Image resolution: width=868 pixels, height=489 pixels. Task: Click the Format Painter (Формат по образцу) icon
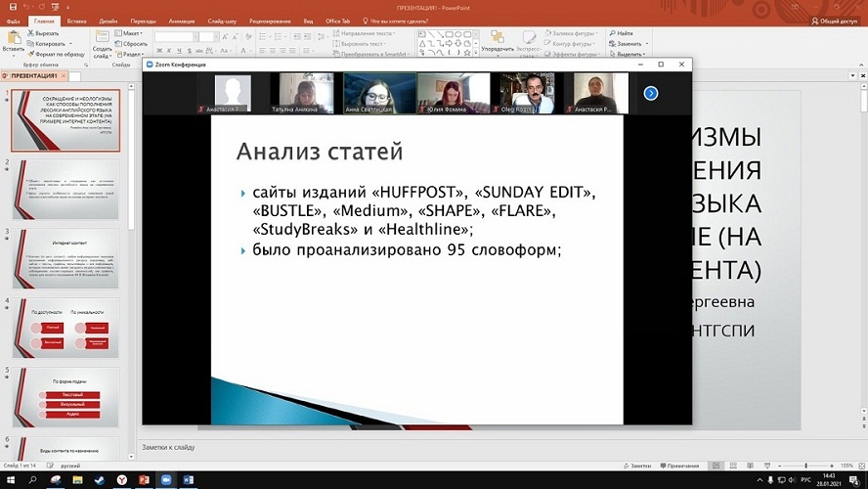point(29,54)
